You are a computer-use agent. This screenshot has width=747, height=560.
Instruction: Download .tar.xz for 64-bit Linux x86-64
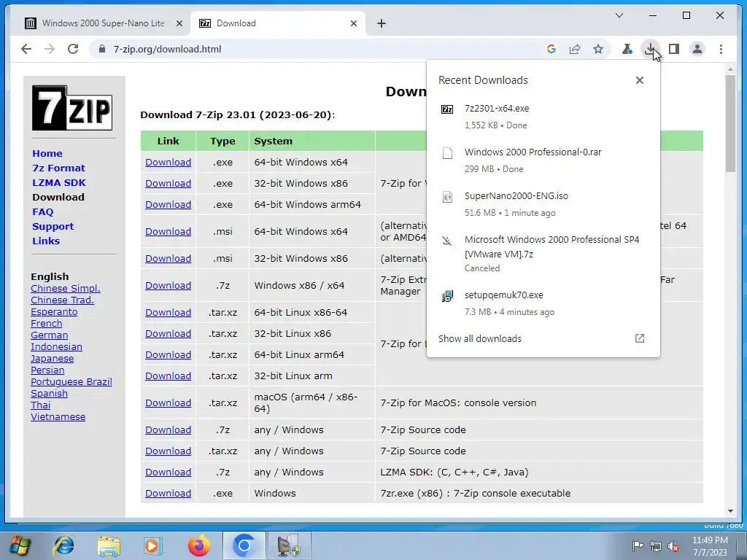click(169, 313)
